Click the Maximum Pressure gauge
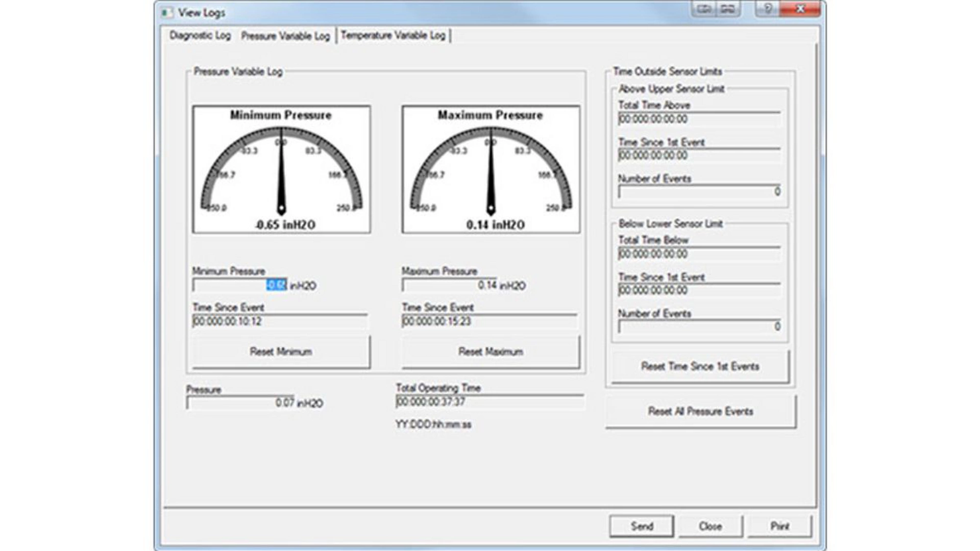This screenshot has height=551, width=980. (491, 169)
